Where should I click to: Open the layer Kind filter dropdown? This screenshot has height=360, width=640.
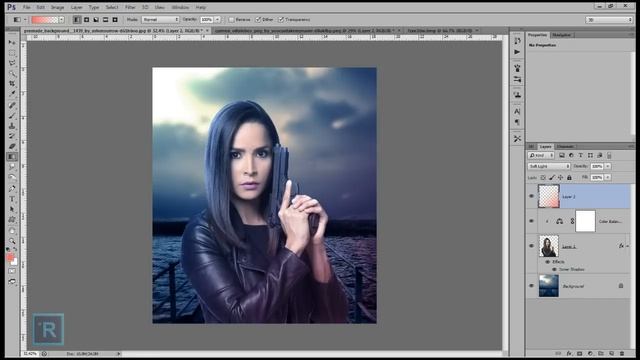pos(541,156)
